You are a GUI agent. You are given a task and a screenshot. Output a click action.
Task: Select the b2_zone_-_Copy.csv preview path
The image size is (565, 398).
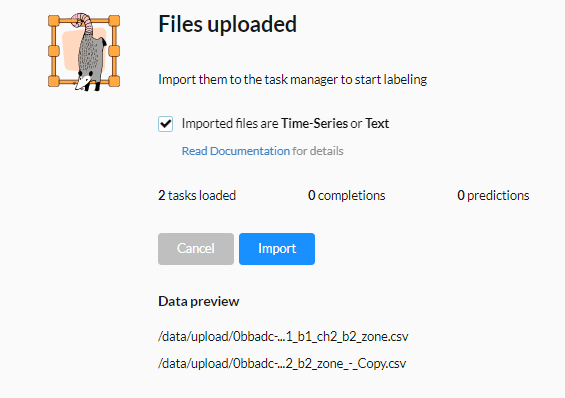(x=282, y=363)
